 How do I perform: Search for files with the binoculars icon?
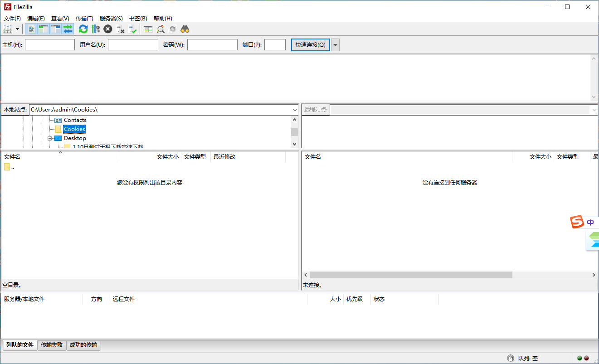point(185,29)
